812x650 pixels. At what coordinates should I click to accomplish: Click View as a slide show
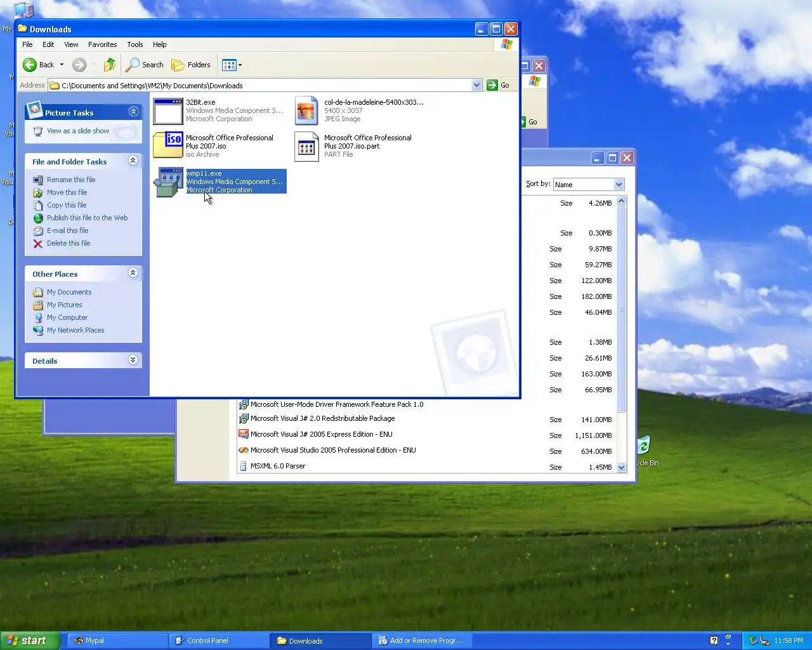78,131
